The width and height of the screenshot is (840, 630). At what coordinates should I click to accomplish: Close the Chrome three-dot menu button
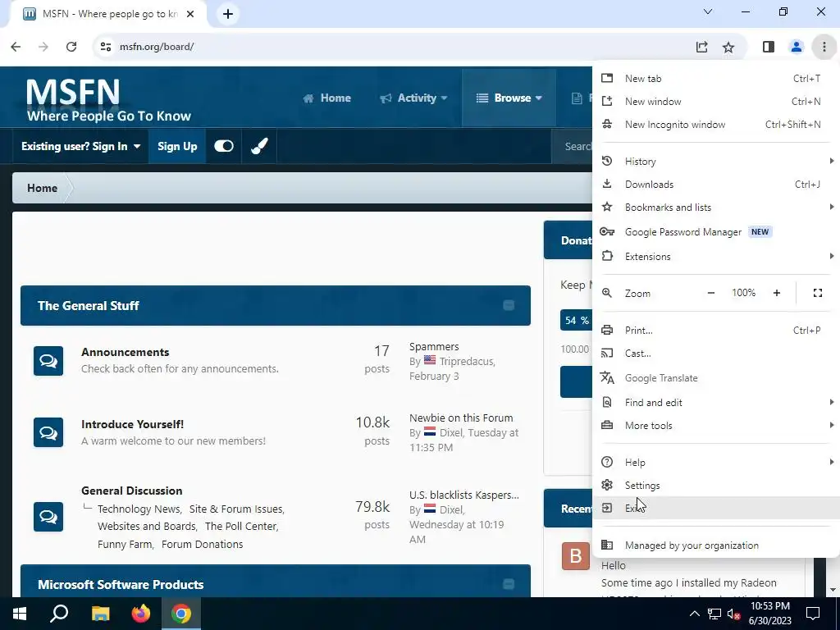tap(824, 47)
